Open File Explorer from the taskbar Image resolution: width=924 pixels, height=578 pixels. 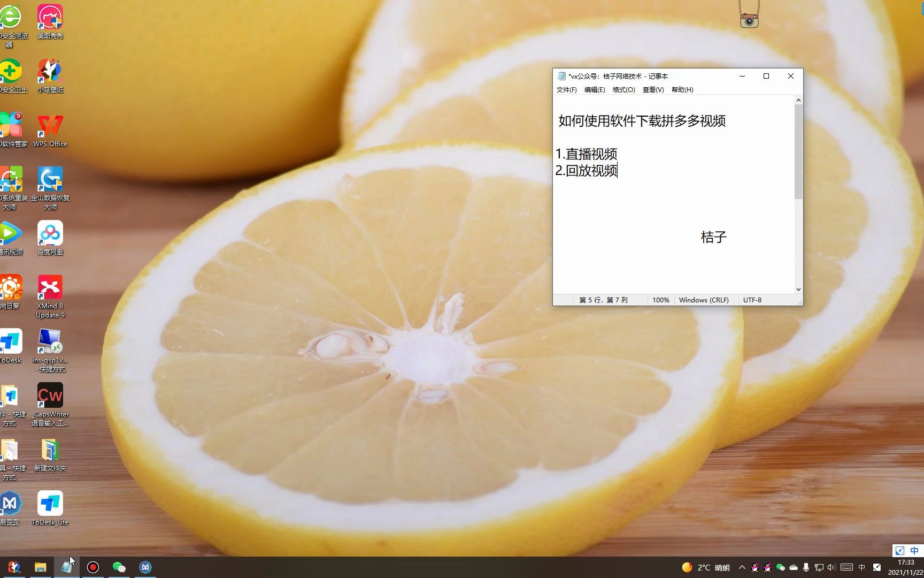41,567
